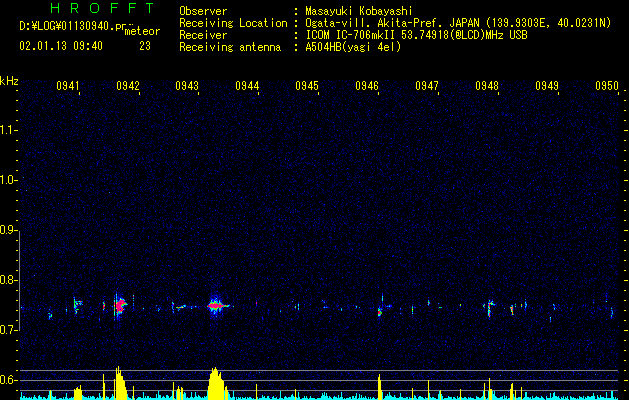629x400 pixels.
Task: Click the date stamp 02.01.13 09:40
Action: 61,46
